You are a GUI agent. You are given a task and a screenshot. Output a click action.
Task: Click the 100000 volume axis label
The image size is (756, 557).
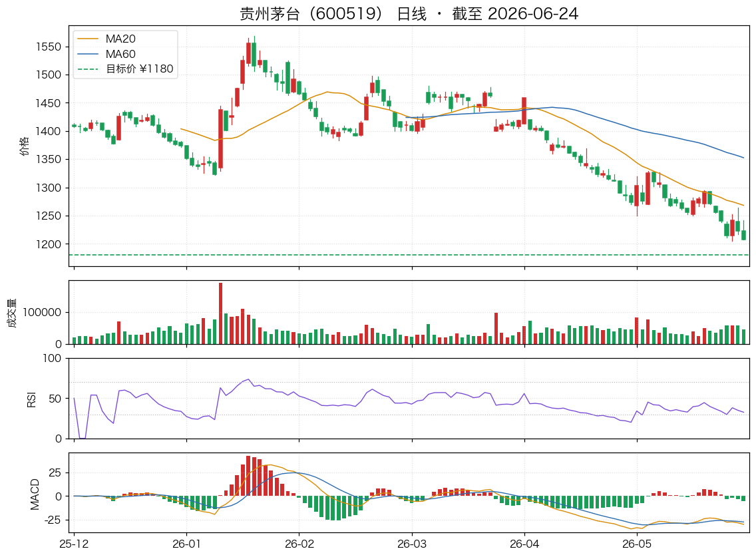[x=43, y=313]
